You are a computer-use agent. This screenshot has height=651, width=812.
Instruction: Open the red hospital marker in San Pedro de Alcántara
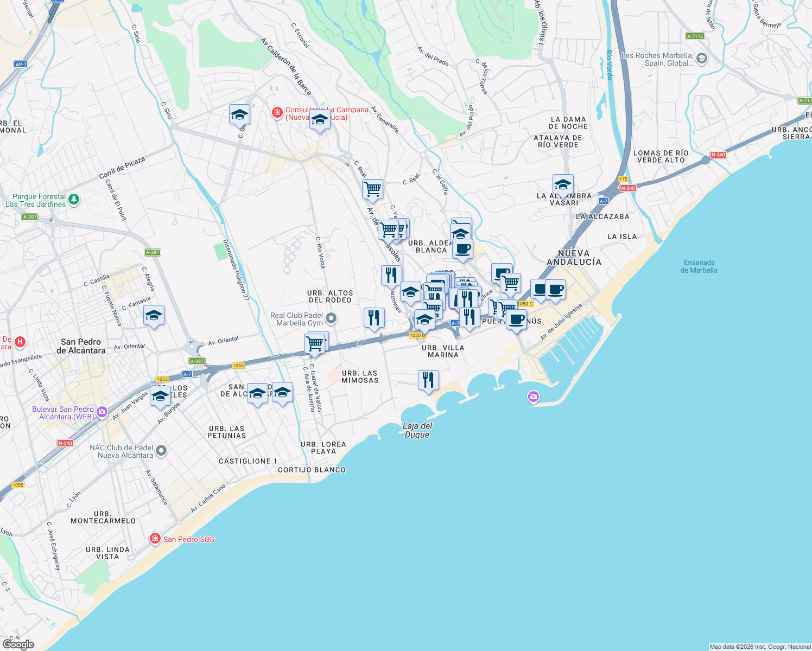click(20, 341)
